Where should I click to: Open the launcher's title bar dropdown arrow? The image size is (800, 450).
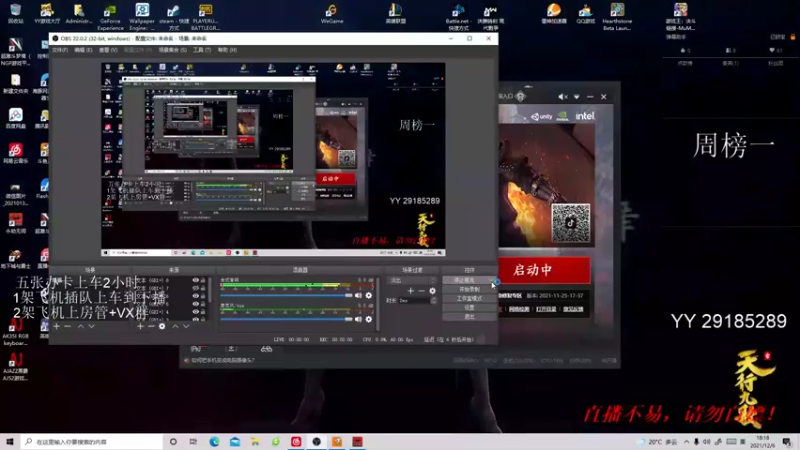(577, 96)
